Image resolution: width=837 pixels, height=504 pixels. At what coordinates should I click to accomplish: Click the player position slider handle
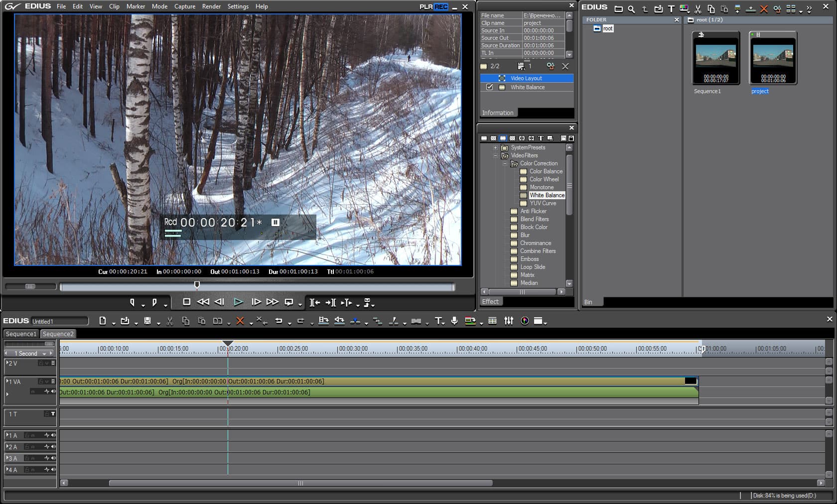[x=197, y=285]
